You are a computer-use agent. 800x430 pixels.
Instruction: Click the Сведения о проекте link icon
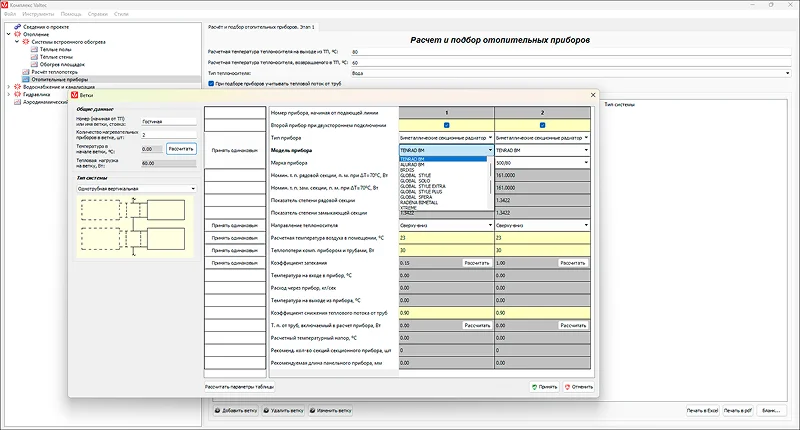[17, 27]
